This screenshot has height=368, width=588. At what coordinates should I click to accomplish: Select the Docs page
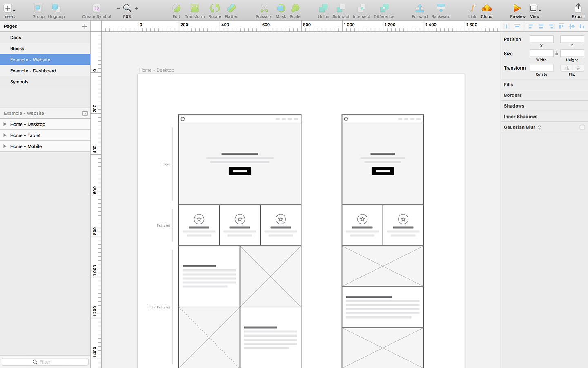pos(45,38)
